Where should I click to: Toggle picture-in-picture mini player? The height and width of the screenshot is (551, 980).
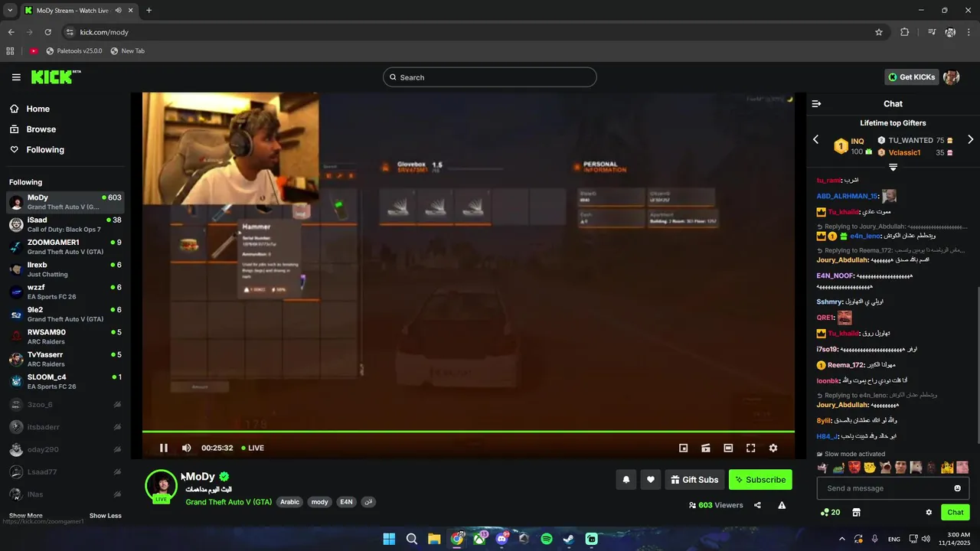(684, 448)
